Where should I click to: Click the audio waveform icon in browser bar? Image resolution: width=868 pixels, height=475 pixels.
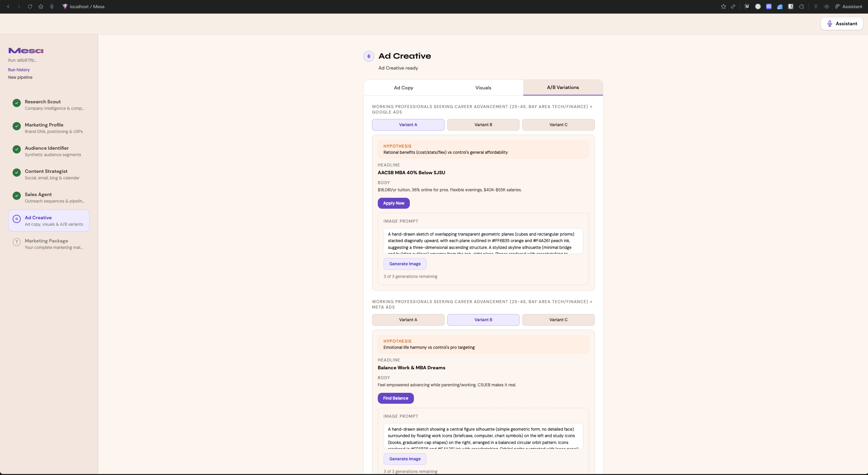tap(826, 6)
